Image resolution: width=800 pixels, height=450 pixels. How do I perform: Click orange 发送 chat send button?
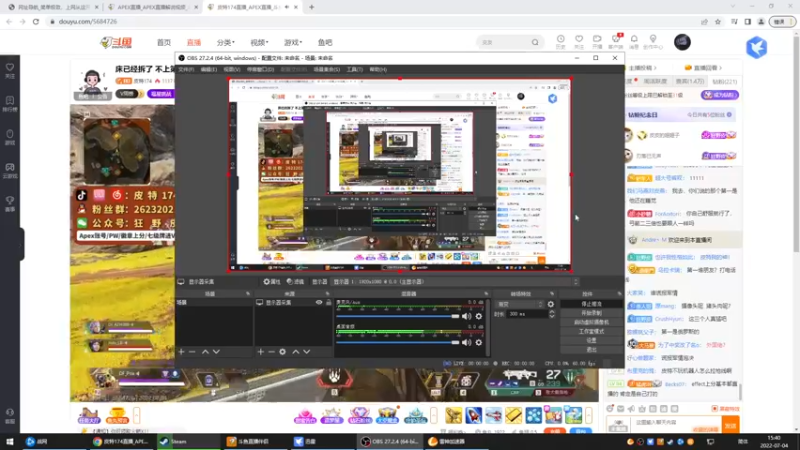click(x=731, y=426)
